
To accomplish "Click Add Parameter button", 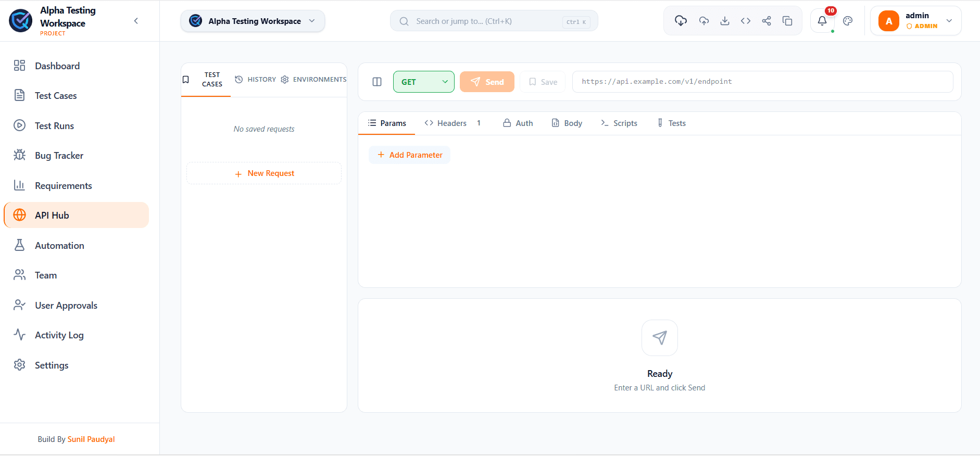I will 410,155.
